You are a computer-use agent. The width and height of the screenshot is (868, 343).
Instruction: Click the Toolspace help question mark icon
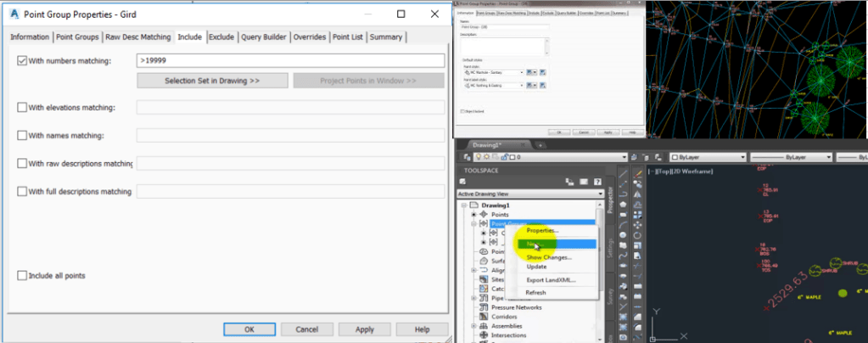(597, 181)
